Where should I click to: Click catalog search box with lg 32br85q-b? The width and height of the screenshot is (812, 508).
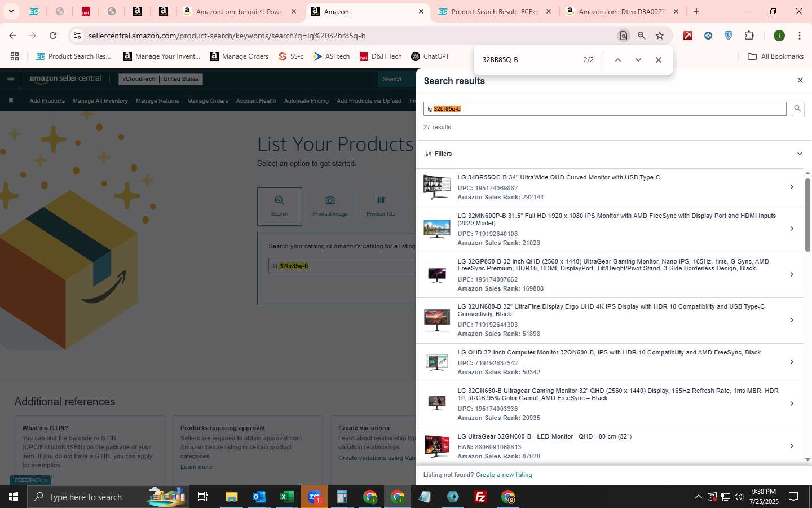(342, 266)
